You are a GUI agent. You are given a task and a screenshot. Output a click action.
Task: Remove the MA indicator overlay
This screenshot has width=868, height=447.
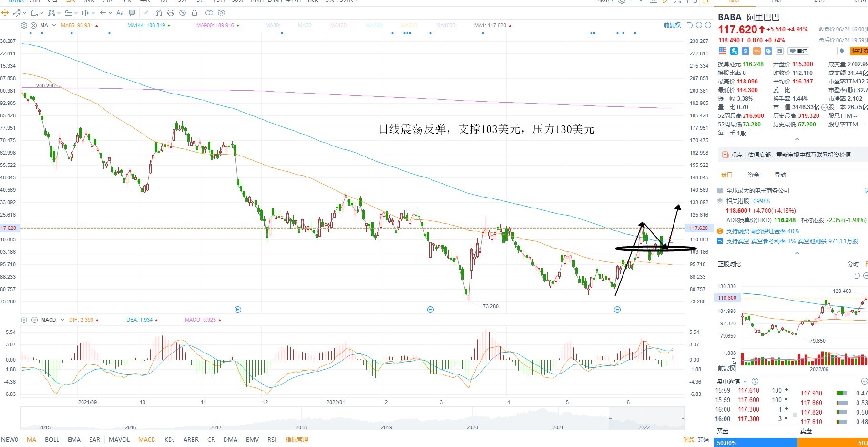(34, 25)
